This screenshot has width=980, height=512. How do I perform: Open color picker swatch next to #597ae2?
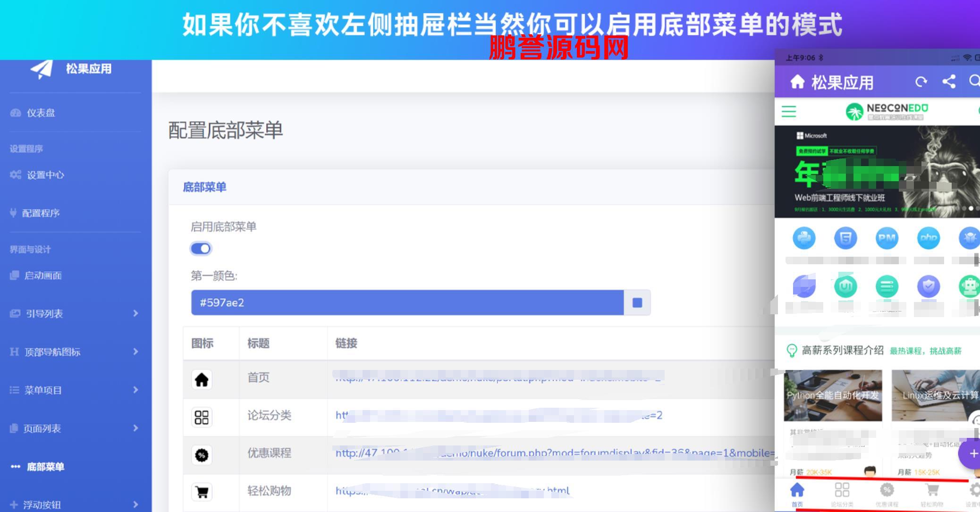point(637,302)
